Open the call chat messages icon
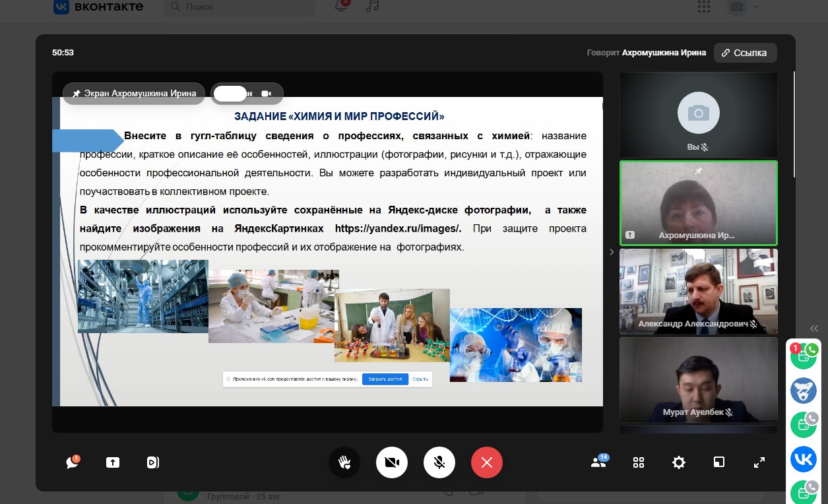 pos(73,462)
